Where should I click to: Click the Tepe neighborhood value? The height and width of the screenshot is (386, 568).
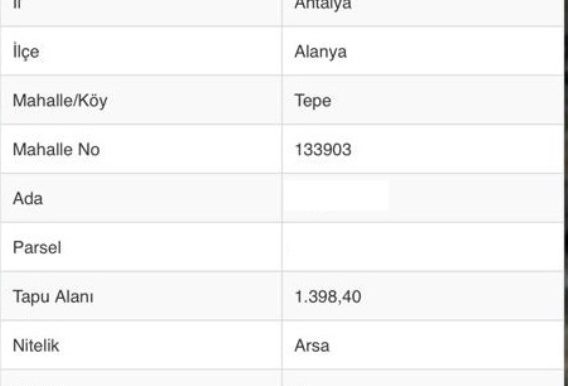pos(313,101)
